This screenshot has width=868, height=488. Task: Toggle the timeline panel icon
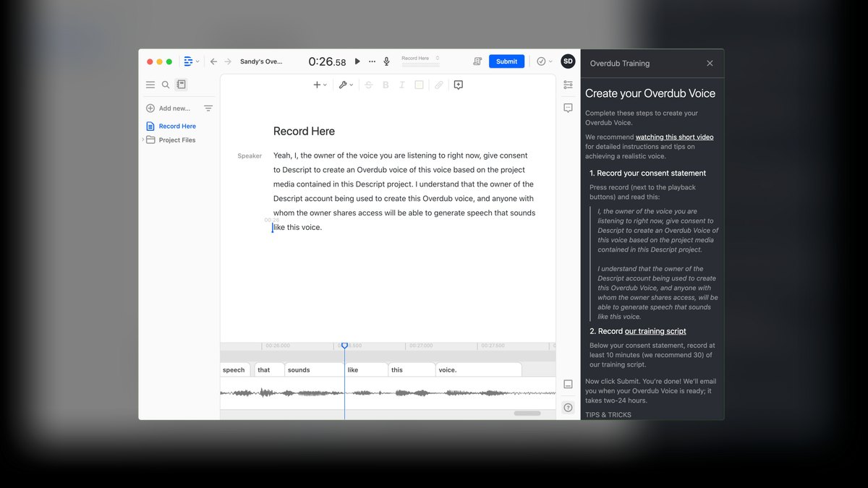coord(568,384)
